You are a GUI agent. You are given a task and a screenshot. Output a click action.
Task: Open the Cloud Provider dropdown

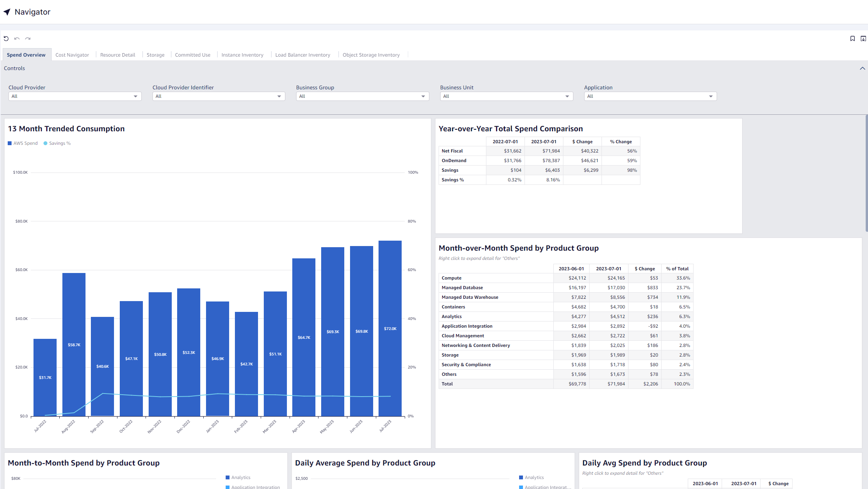pos(75,96)
